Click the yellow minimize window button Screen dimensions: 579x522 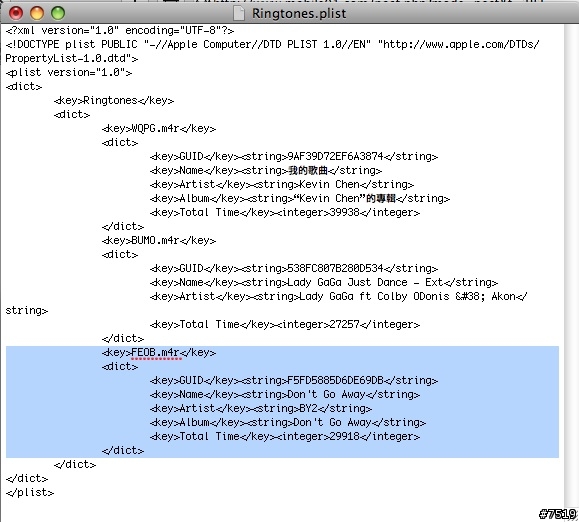37,13
